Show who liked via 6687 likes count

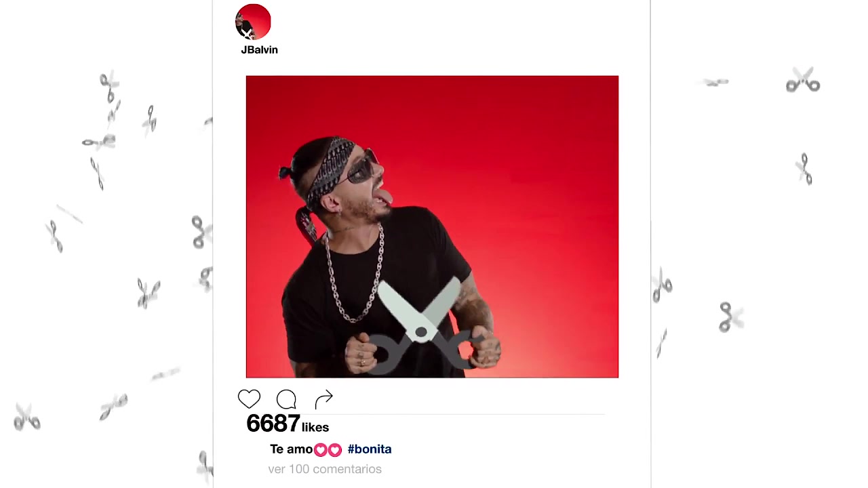tap(273, 424)
